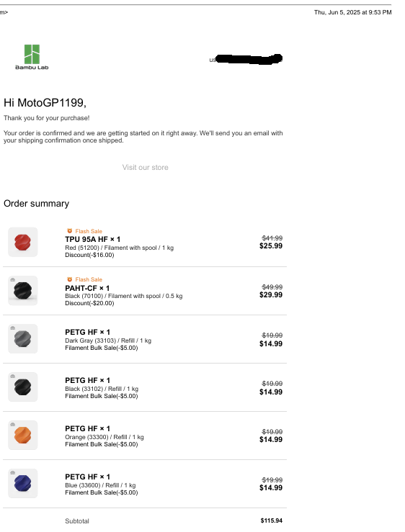Click the Orange PETG HF refill thumbnail
Viewport: 405px width, 532px height.
[x=23, y=436]
